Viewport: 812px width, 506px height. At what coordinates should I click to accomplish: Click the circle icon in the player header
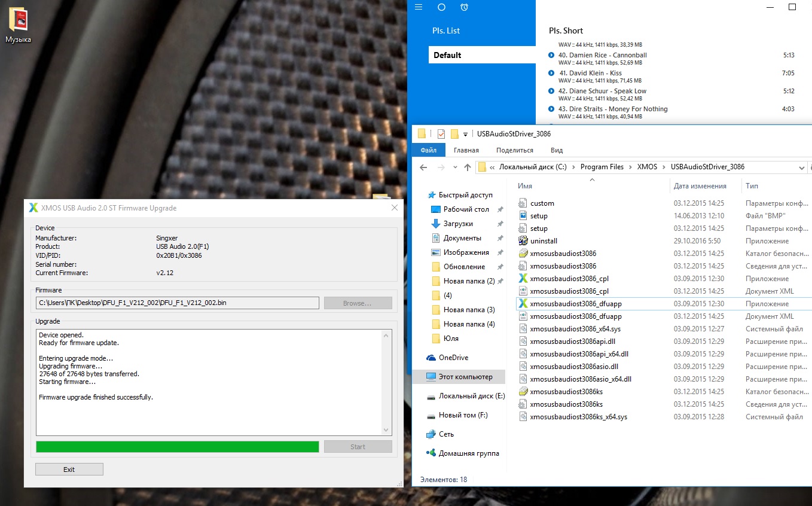(441, 7)
